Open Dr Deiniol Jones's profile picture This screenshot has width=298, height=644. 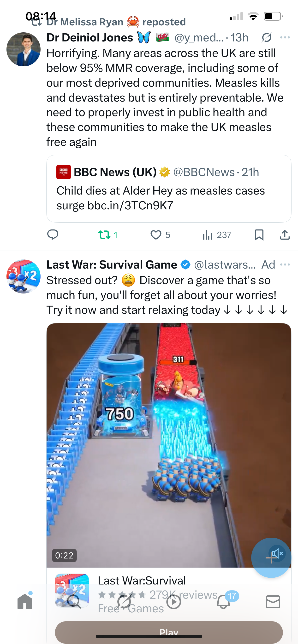tap(24, 49)
